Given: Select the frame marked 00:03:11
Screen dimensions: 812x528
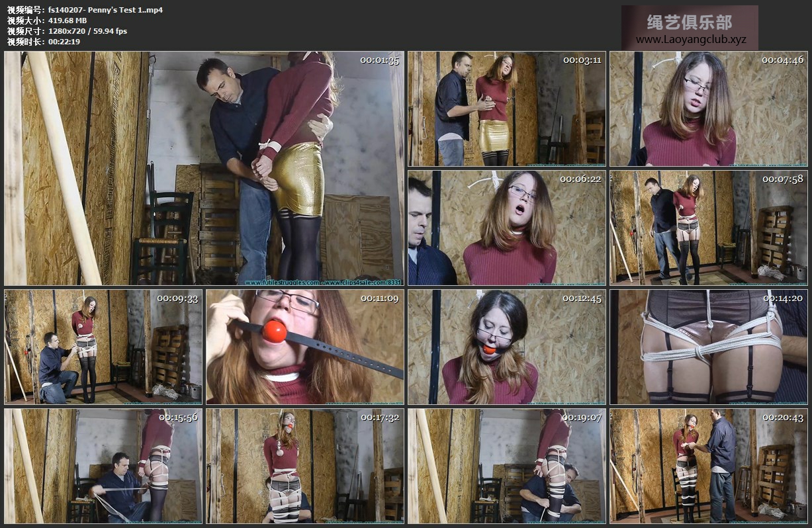Looking at the screenshot, I should tap(506, 109).
